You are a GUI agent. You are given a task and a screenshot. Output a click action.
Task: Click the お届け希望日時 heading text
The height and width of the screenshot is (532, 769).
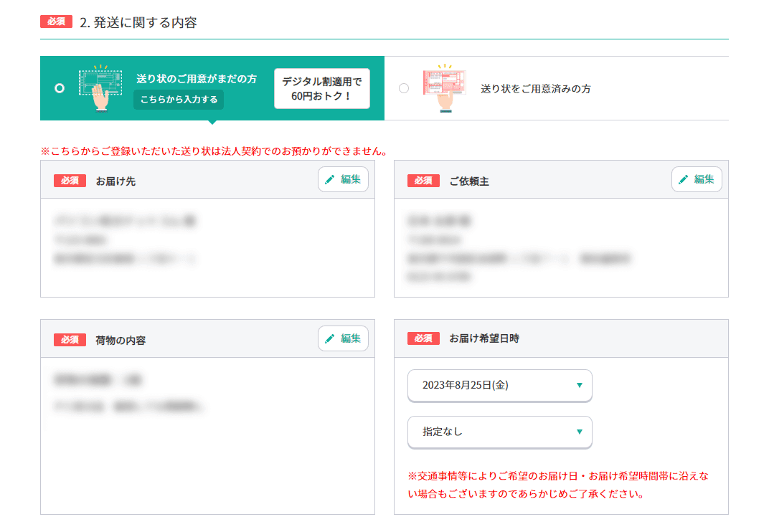tap(484, 338)
